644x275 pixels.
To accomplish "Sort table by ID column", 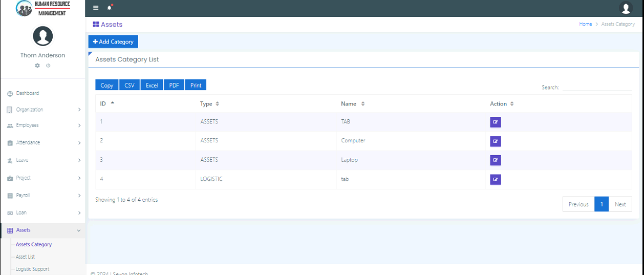I will pos(107,103).
